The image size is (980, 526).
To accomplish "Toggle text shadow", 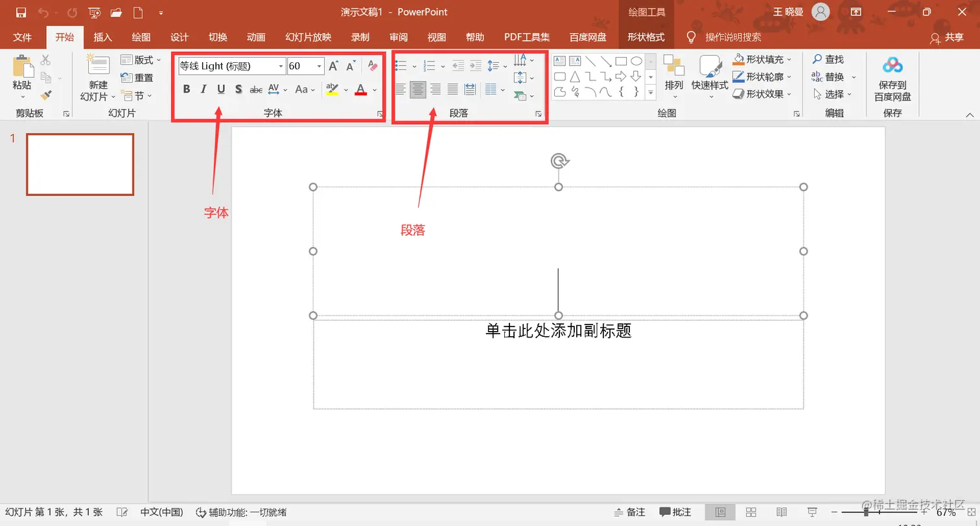I will [x=239, y=89].
